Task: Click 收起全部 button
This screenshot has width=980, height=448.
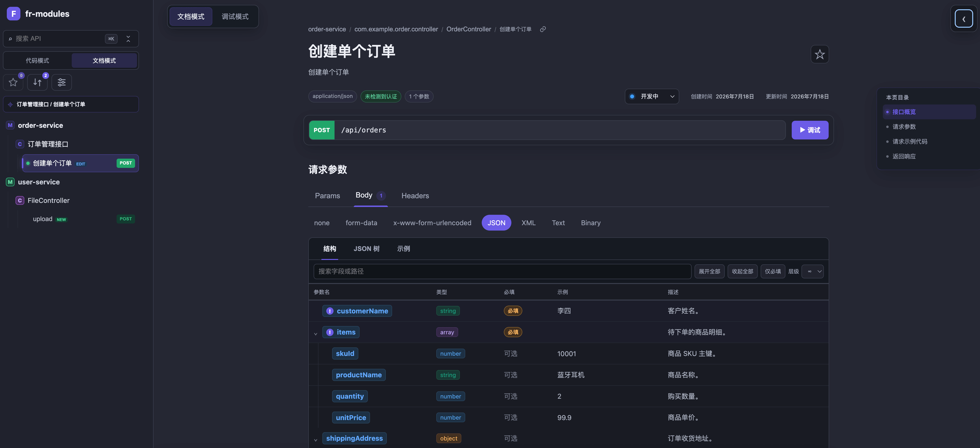Action: [742, 272]
